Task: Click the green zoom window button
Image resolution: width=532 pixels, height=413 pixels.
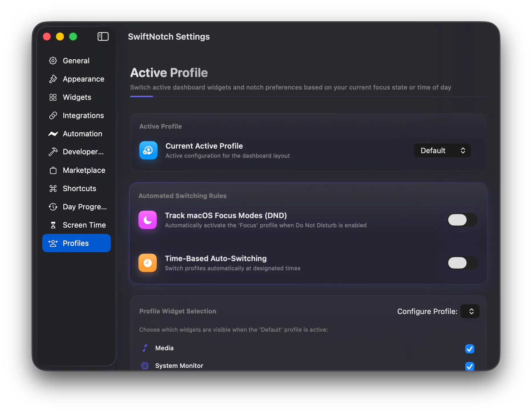Action: click(73, 37)
